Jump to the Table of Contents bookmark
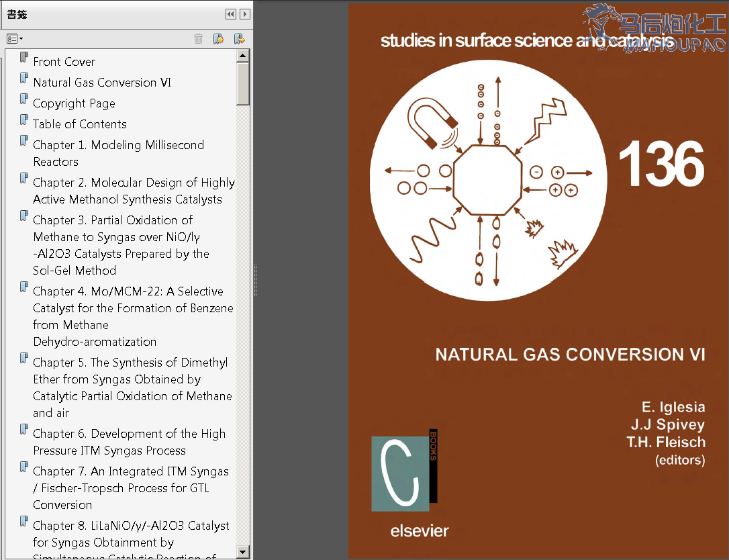 click(79, 124)
